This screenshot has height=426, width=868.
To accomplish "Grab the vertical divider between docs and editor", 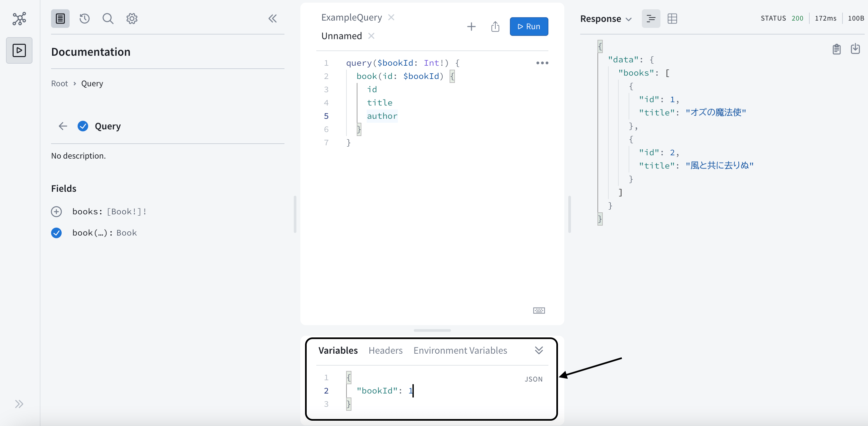I will click(x=295, y=214).
